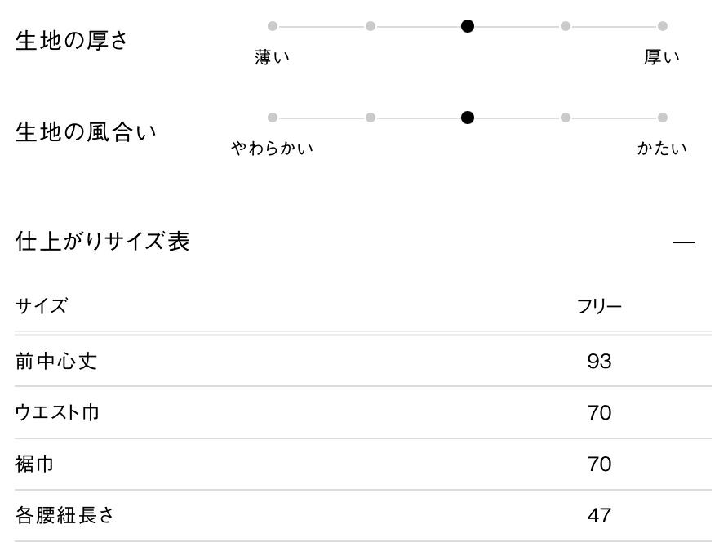Select the last dot near 厚い
The image size is (728, 560).
click(663, 26)
